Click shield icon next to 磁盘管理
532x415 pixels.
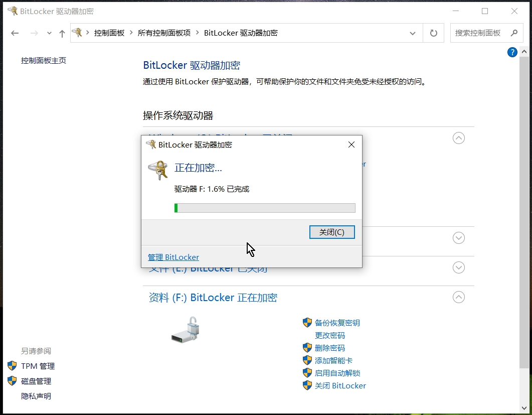[x=12, y=381]
